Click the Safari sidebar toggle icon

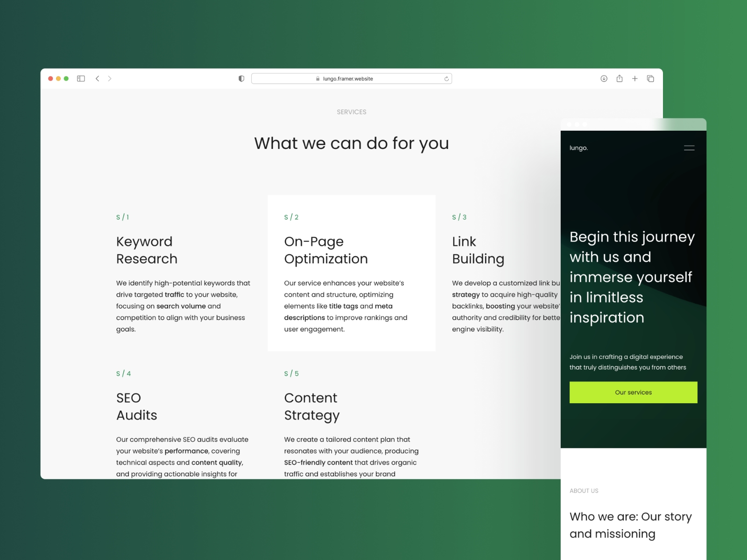pos(81,78)
